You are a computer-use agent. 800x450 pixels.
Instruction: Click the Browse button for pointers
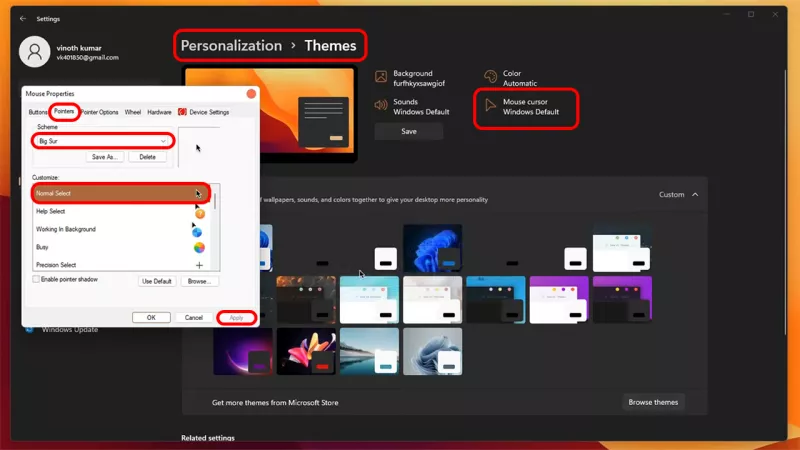click(x=199, y=281)
